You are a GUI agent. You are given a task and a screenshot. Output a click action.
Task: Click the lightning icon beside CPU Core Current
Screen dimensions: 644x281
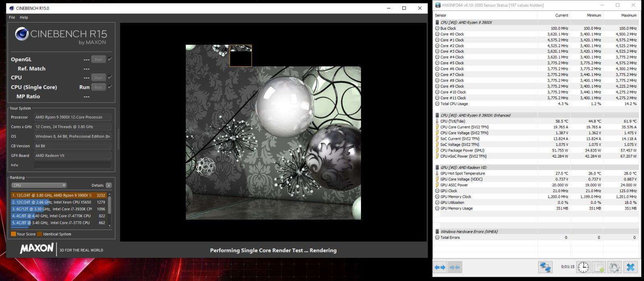click(x=437, y=127)
